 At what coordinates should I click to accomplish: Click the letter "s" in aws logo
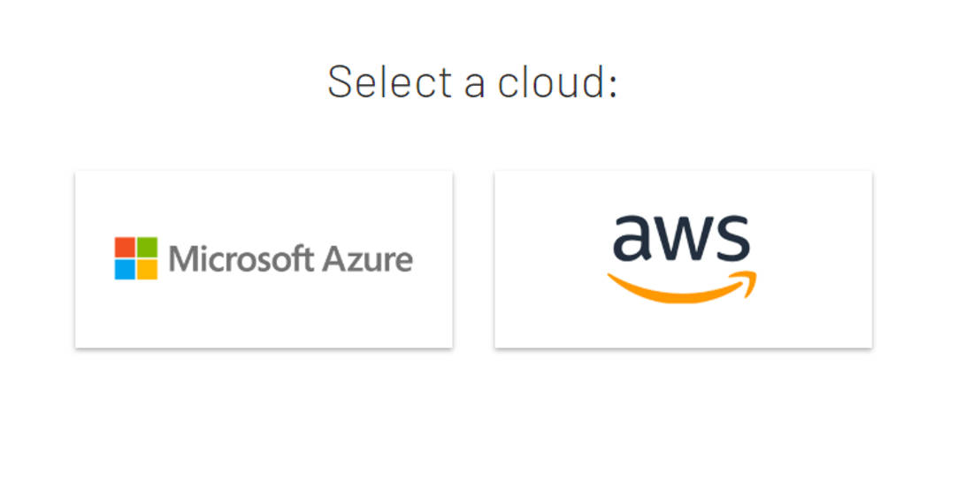(x=731, y=237)
